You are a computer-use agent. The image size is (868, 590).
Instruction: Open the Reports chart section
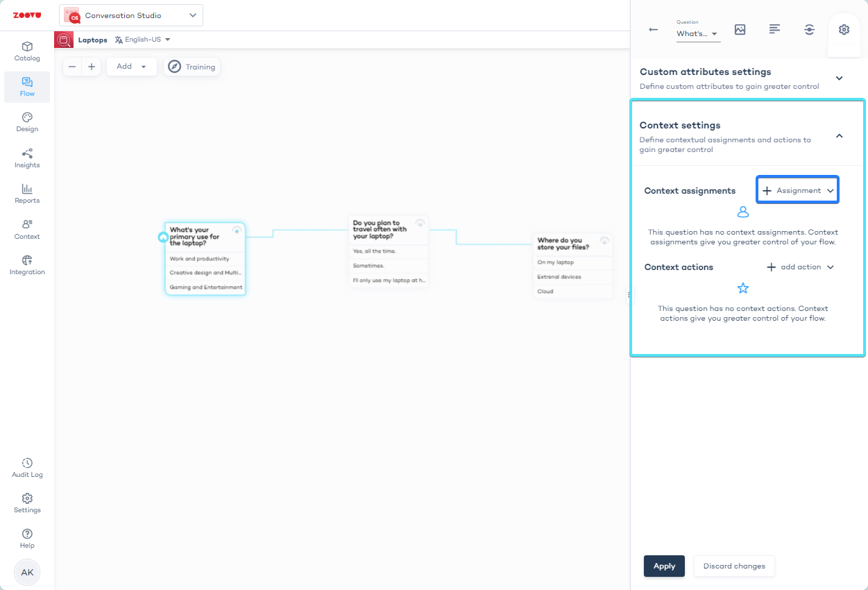coord(27,194)
